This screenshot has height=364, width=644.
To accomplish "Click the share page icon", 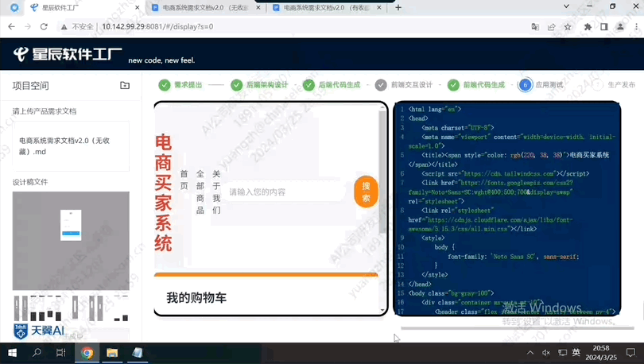I will tap(551, 27).
